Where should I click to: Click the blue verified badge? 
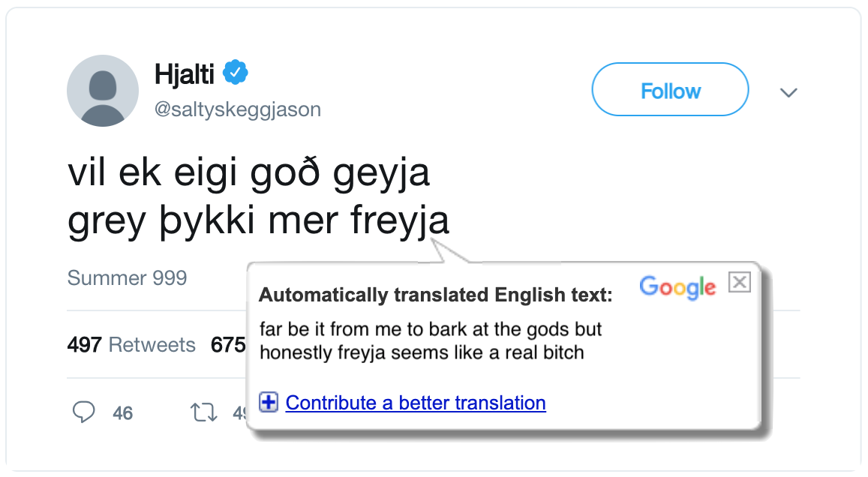tap(236, 73)
